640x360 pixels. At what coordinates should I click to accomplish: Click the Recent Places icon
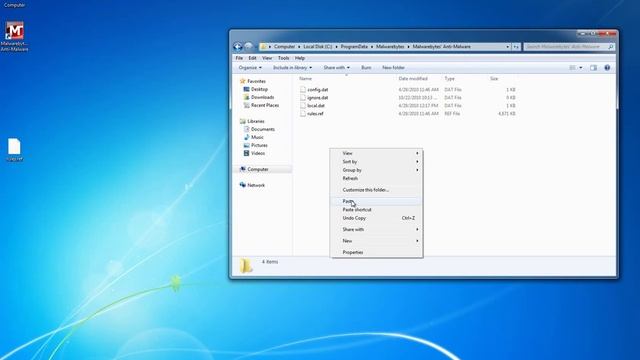coord(247,105)
